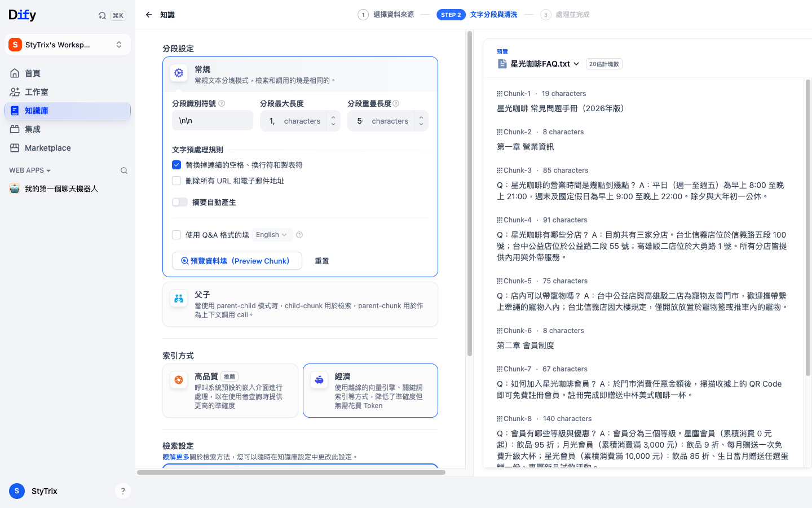Viewport: 812px width, 508px height.
Task: Uncheck 替換掉連續的空格、換行符和製表符
Action: coord(176,165)
